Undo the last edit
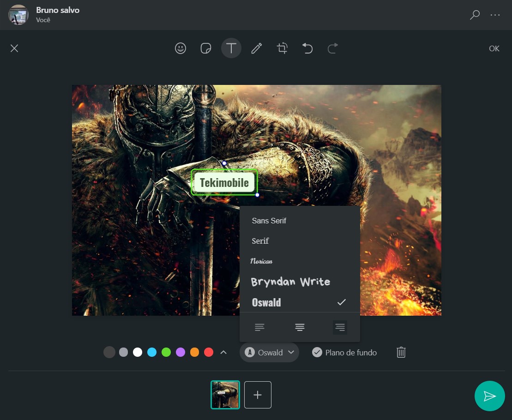 tap(307, 48)
